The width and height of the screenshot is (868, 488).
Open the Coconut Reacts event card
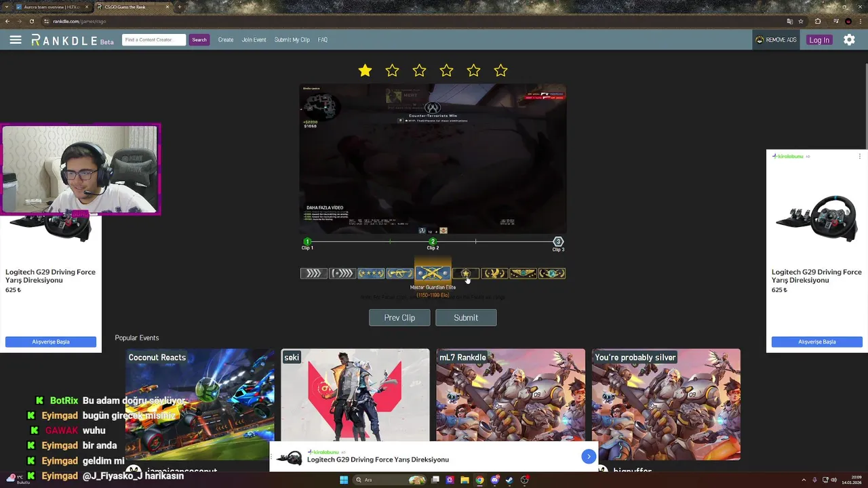tap(200, 405)
